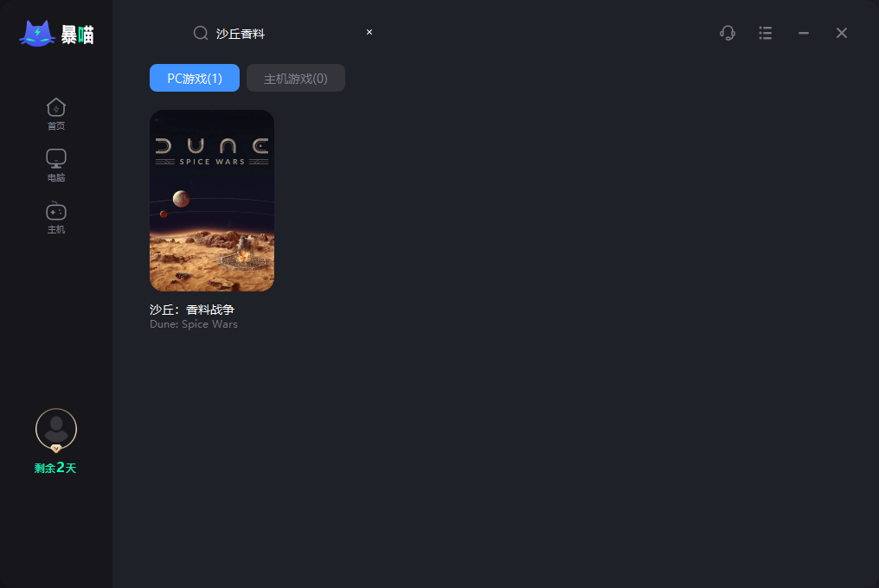This screenshot has width=879, height=588.
Task: Open the list menu icon at top right
Action: (765, 33)
